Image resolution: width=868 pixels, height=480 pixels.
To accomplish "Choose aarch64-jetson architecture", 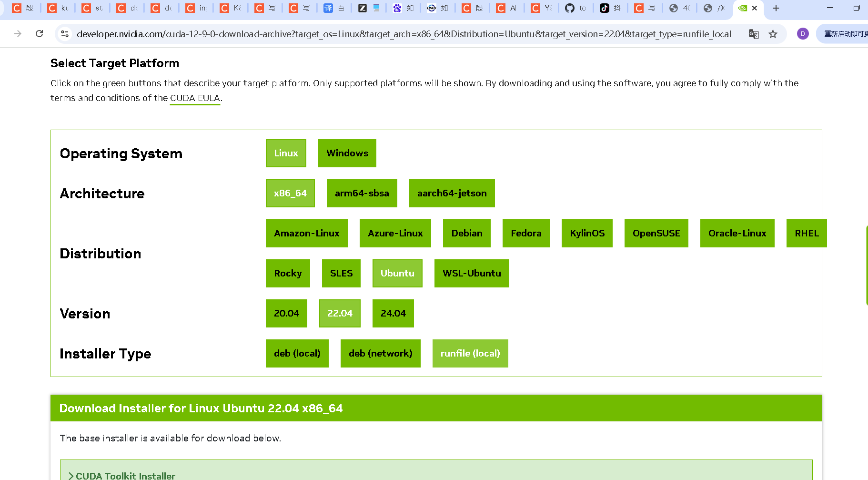I will click(452, 193).
